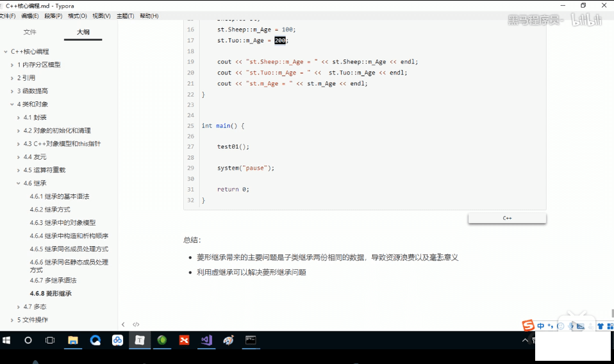The width and height of the screenshot is (614, 364).
Task: Open the Baidu cloud taskbar icon
Action: tap(117, 340)
